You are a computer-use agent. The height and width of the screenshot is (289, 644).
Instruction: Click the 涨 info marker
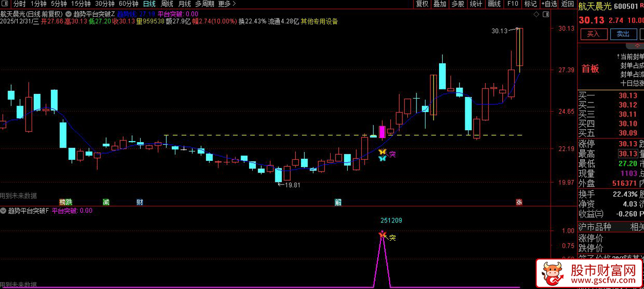[519, 202]
